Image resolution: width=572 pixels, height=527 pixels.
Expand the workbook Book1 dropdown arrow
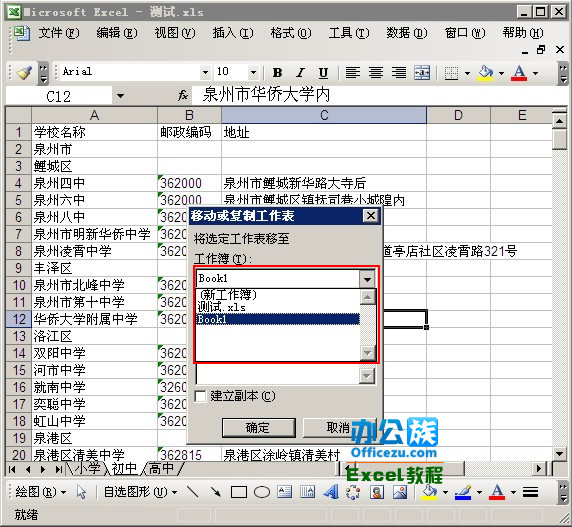pos(367,279)
